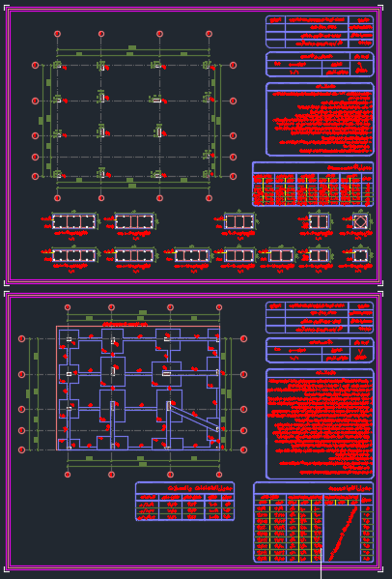Select the diagonal red text in footing table
392x579 pixels.
click(342, 534)
